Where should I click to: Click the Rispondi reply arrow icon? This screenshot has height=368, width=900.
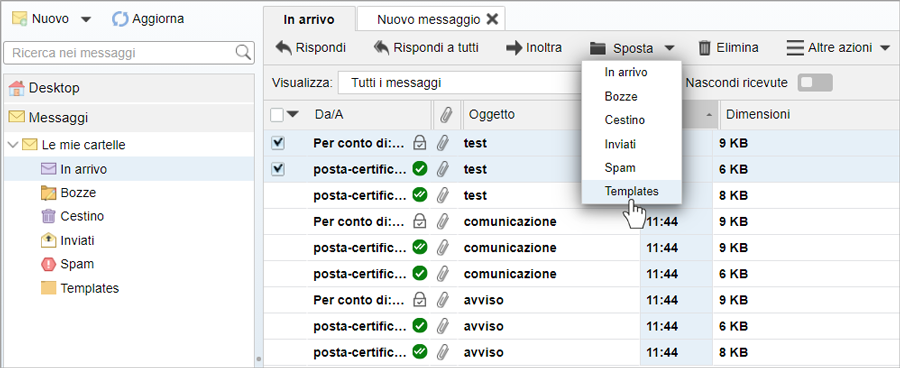[x=284, y=48]
